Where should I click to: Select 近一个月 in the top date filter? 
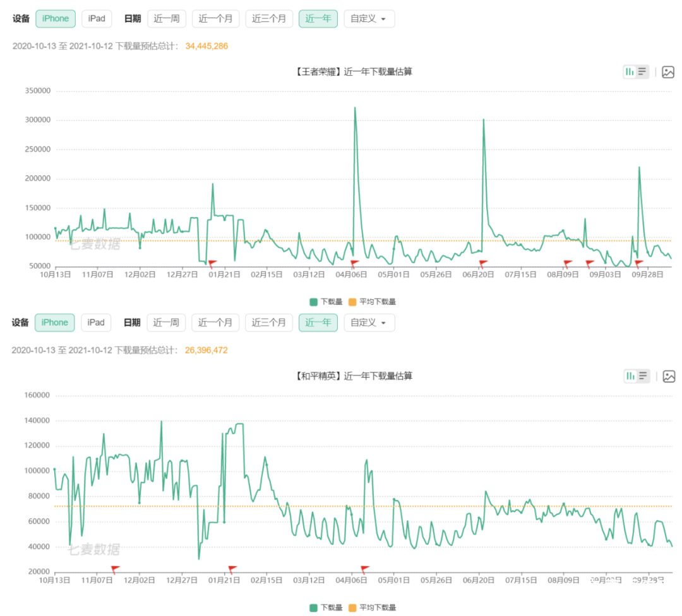tap(215, 19)
